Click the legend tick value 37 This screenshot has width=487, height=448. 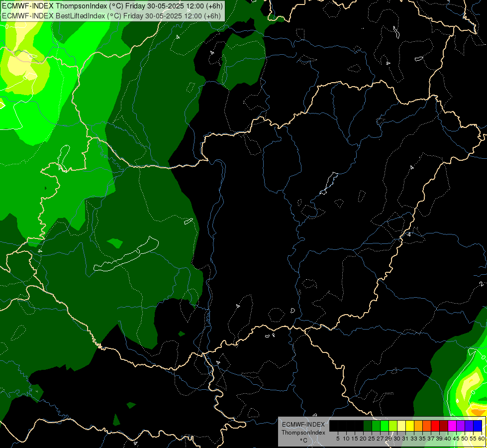pos(431,439)
